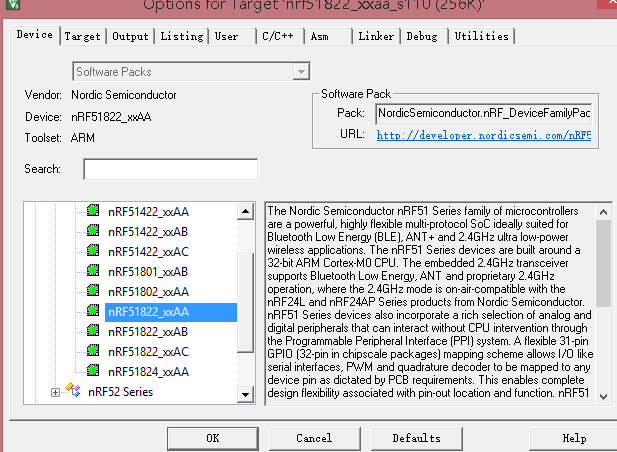Click the Cancel button
The image size is (617, 452).
(314, 438)
